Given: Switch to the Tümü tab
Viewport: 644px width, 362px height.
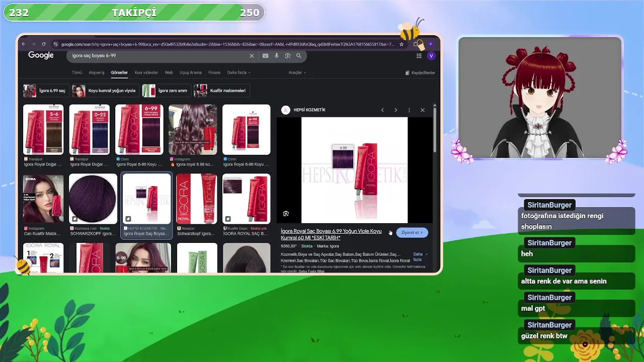Looking at the screenshot, I should point(77,73).
